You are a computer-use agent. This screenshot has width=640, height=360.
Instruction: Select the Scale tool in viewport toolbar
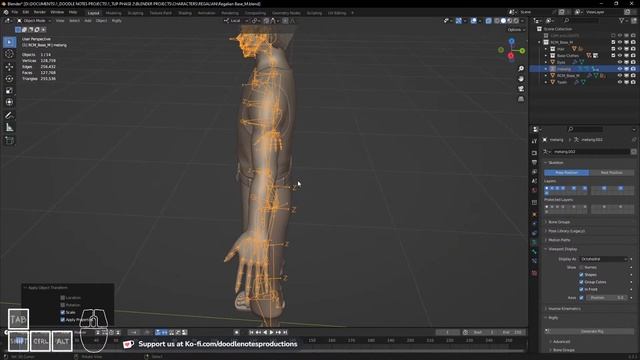pos(9,91)
